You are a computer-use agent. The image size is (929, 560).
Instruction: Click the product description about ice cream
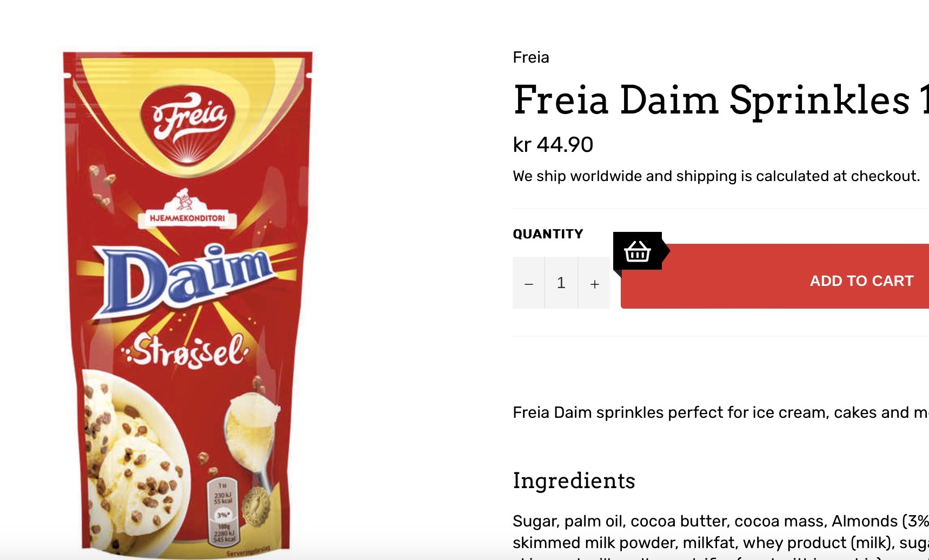point(721,412)
